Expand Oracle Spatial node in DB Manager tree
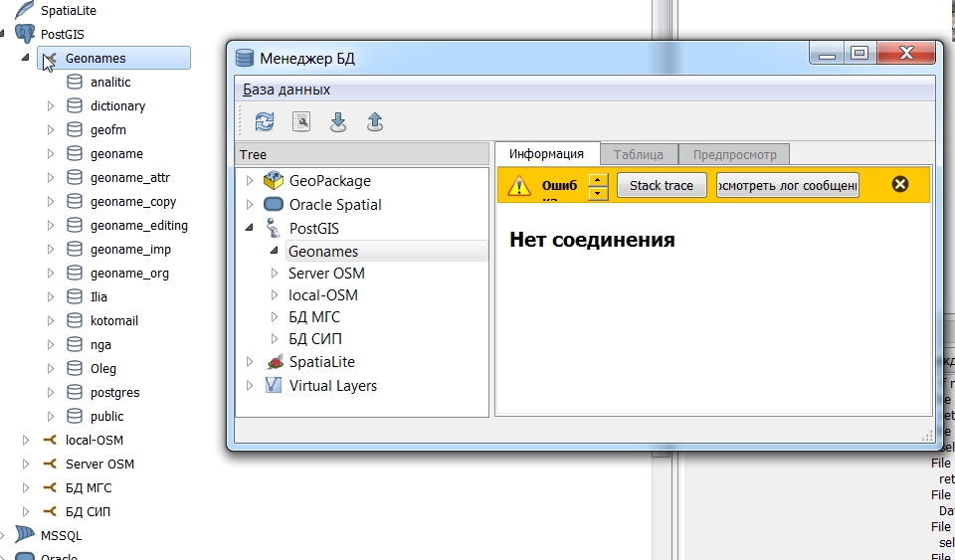955x560 pixels. click(249, 205)
